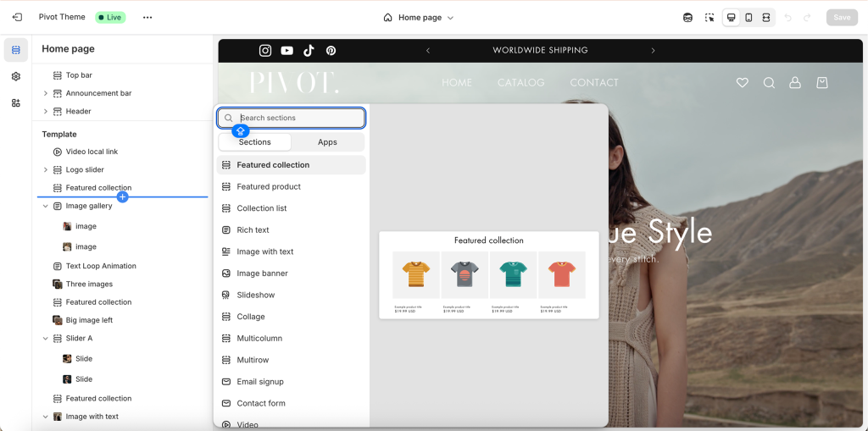The width and height of the screenshot is (868, 431).
Task: Open Theme settings gear icon
Action: (x=16, y=76)
